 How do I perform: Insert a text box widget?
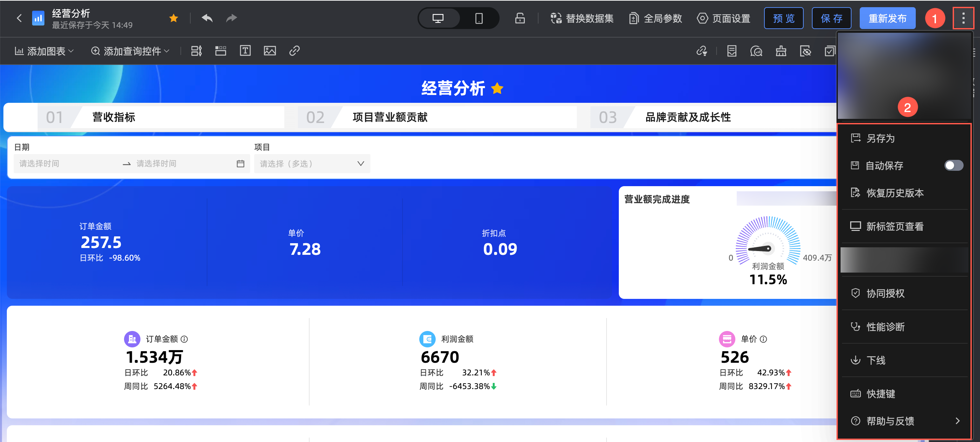pyautogui.click(x=245, y=51)
